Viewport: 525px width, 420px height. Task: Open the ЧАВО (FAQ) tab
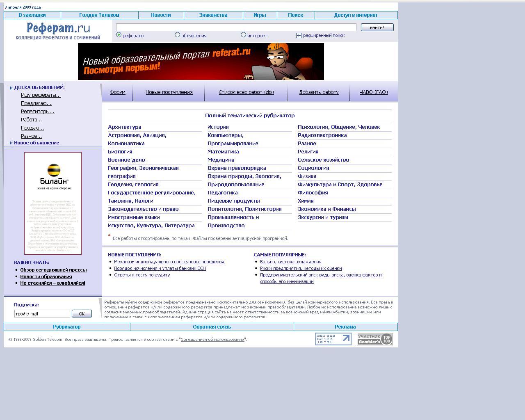coord(374,92)
